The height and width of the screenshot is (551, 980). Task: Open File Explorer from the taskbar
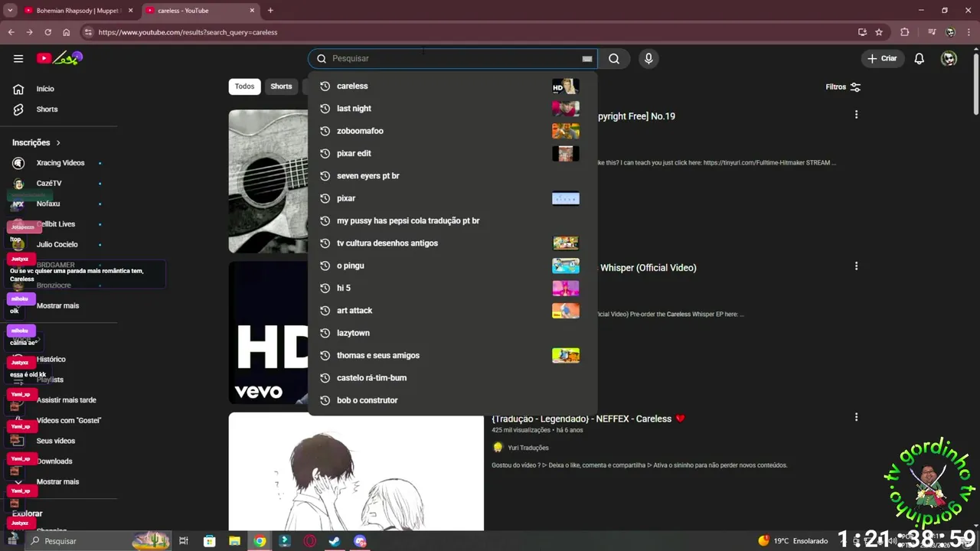click(234, 541)
